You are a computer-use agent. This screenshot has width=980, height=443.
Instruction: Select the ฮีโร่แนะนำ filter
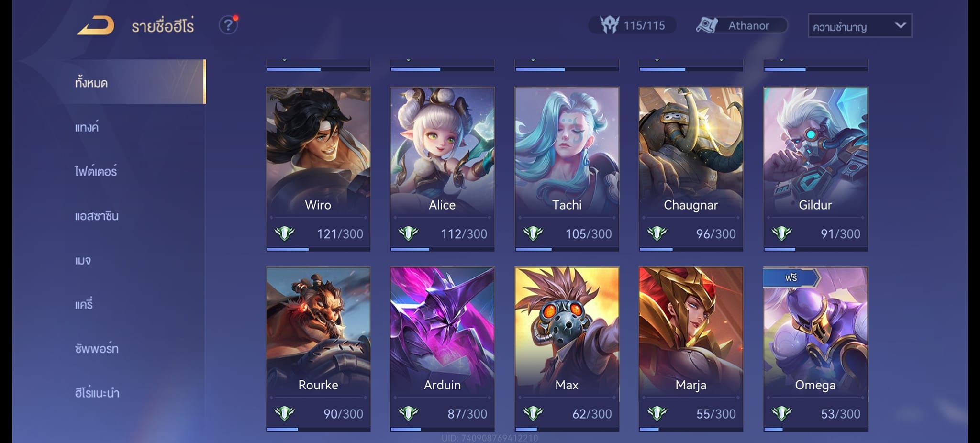click(97, 393)
